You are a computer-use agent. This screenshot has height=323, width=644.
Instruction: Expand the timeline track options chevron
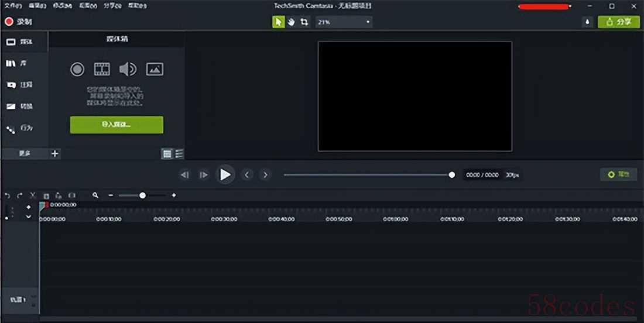(29, 217)
